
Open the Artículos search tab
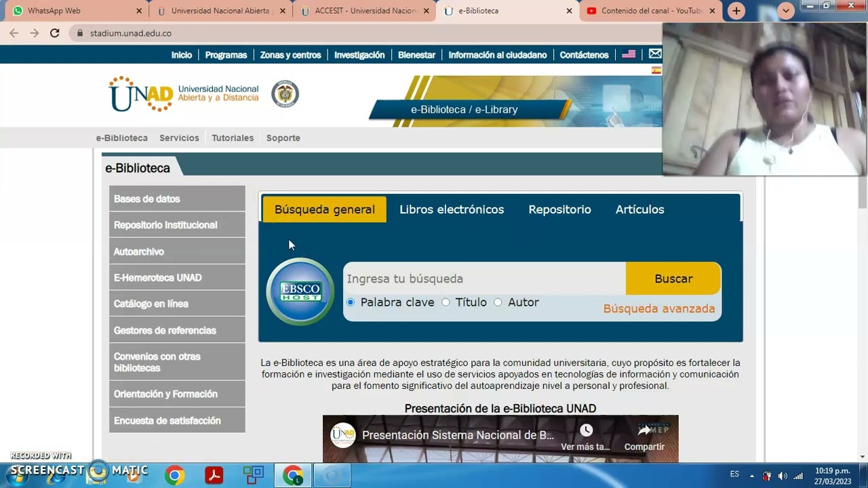639,209
